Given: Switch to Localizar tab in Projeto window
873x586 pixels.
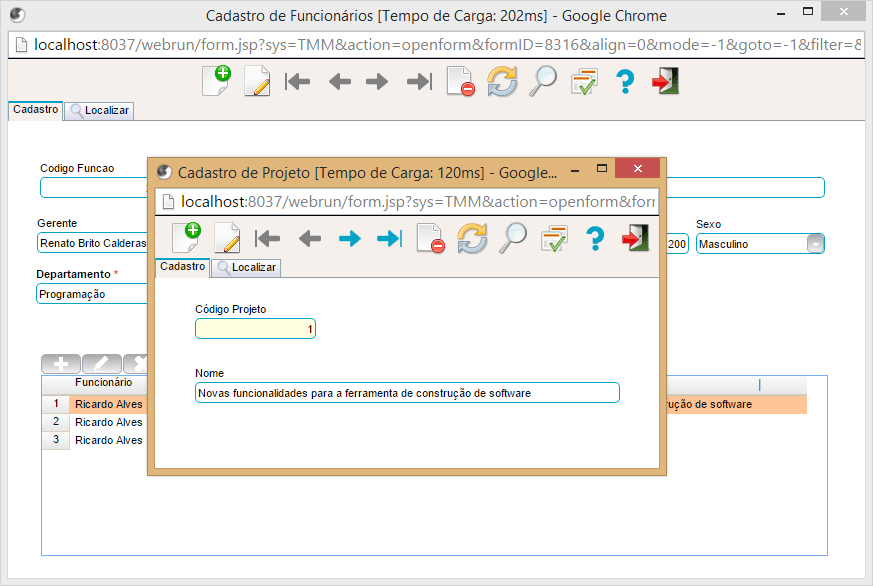Looking at the screenshot, I should tap(246, 268).
